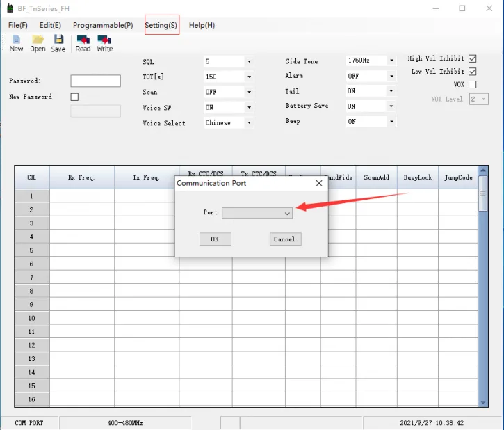Screen dimensions: 504x430
Task: Open the SQL level dropdown
Action: click(249, 61)
